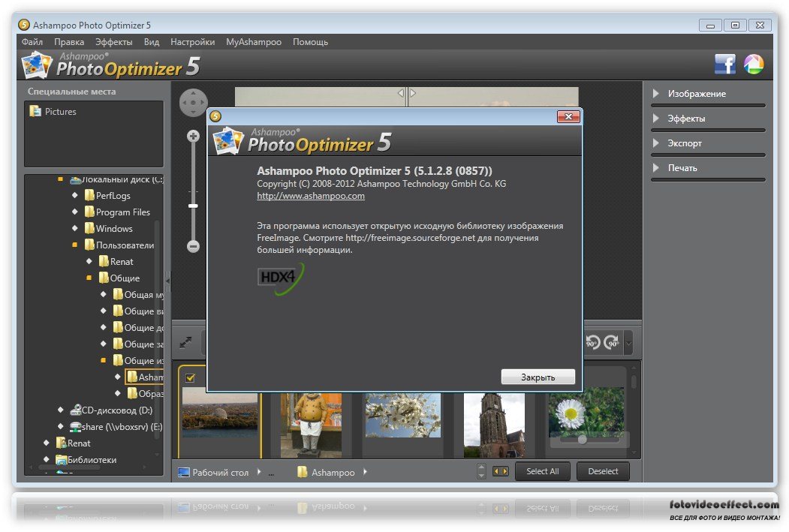Select the highlighted Asham folder in the tree
The image size is (789, 532).
coord(145,377)
